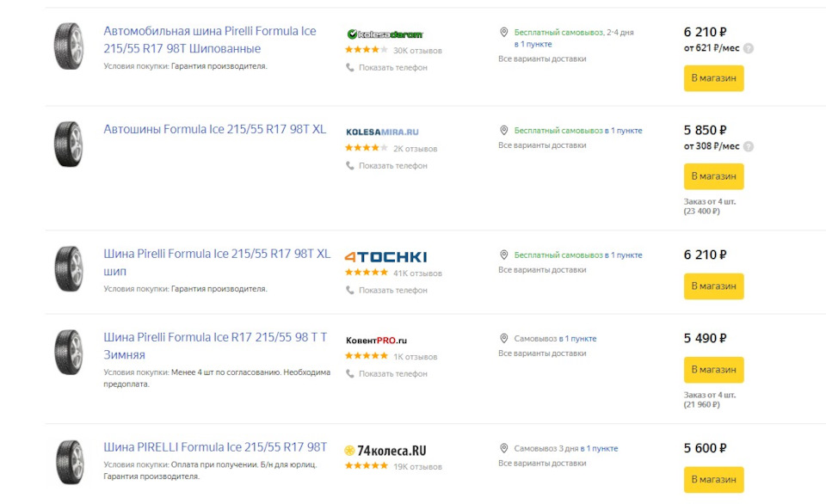Click the KOLESAMIRA.RU store logo

click(x=382, y=132)
